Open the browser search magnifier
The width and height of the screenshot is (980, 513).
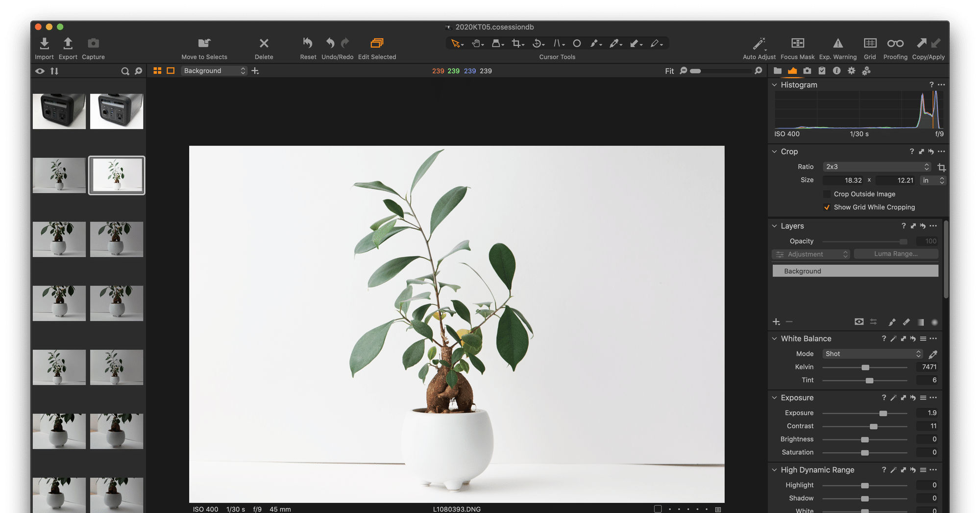tap(125, 71)
